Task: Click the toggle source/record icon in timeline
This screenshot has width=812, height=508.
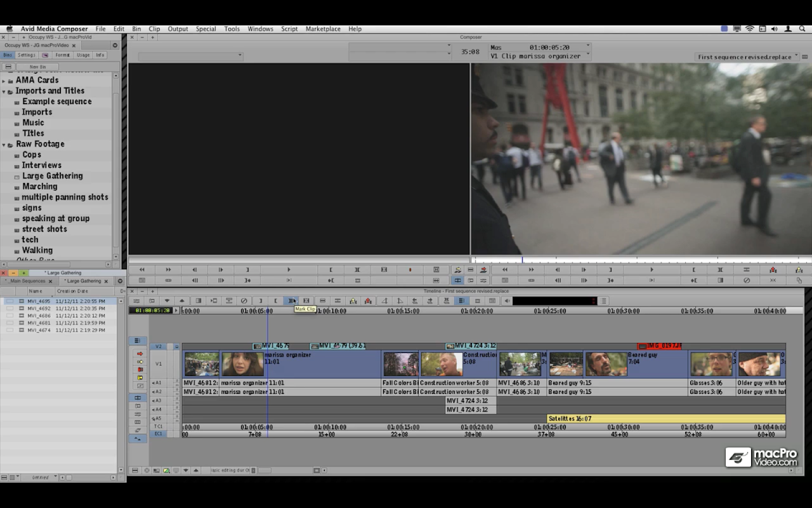Action: [x=156, y=471]
